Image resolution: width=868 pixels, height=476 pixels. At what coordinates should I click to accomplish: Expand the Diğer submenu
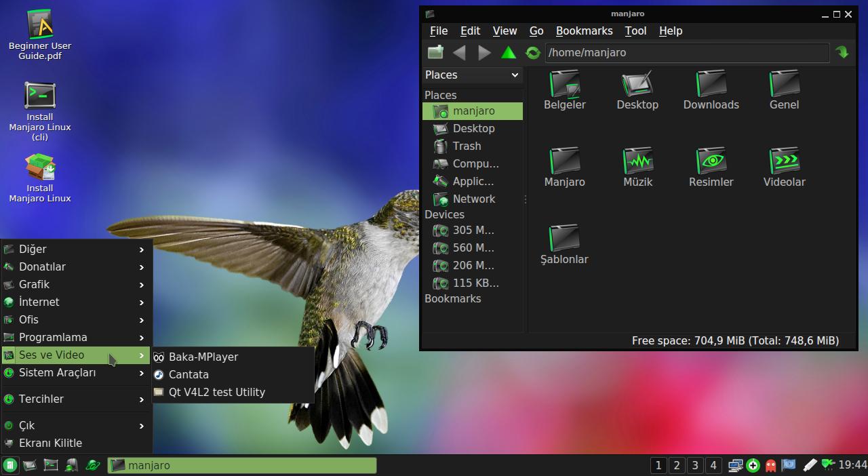(76, 249)
